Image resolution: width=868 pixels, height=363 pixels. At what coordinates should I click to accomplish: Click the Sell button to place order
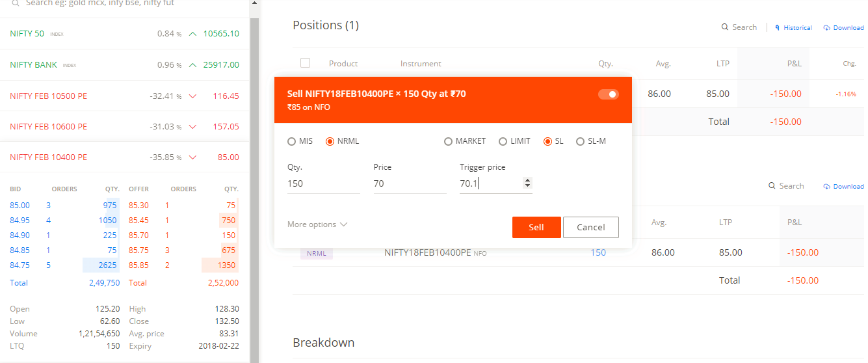[536, 227]
